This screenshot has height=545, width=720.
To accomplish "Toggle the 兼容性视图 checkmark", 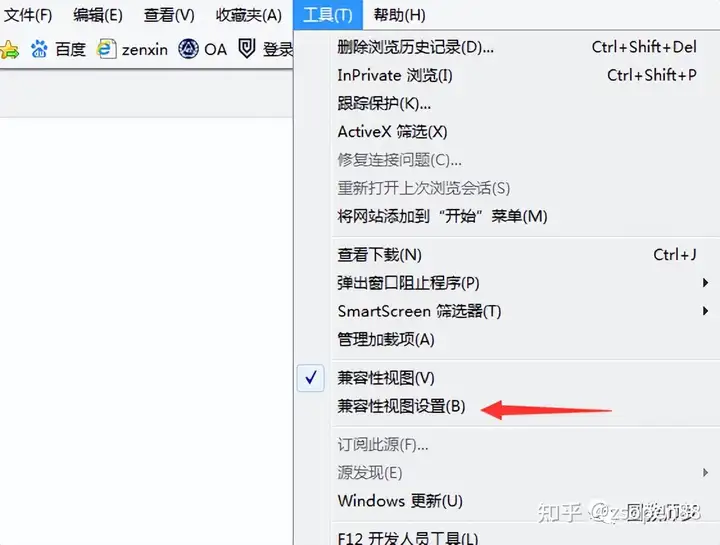I will click(x=311, y=378).
